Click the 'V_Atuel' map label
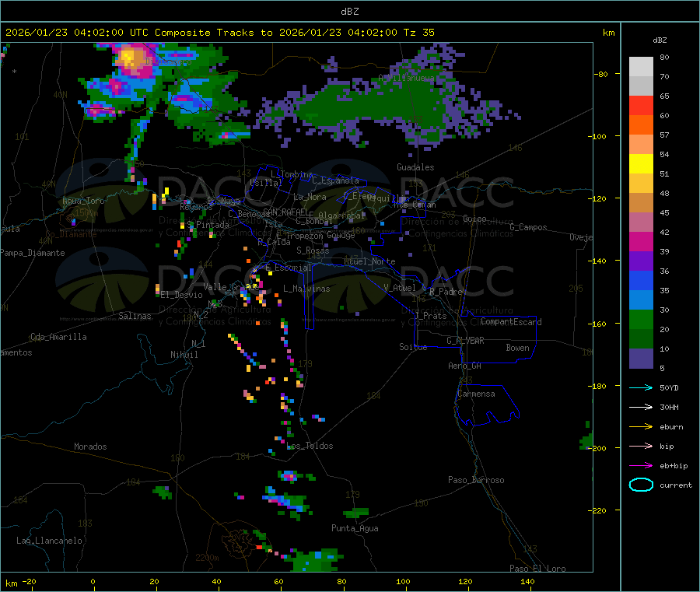Viewport: 700px width, 592px height. pyautogui.click(x=400, y=288)
